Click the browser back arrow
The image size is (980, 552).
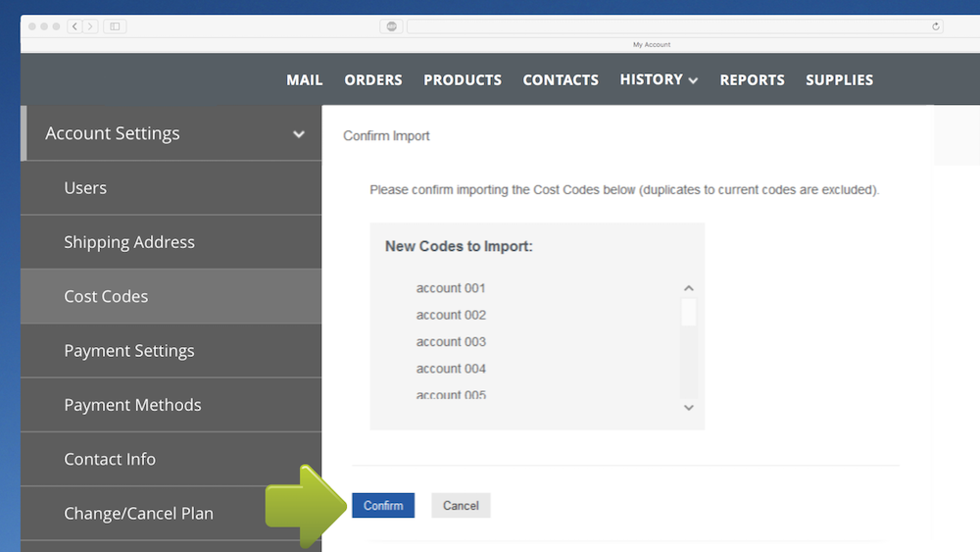(x=74, y=26)
